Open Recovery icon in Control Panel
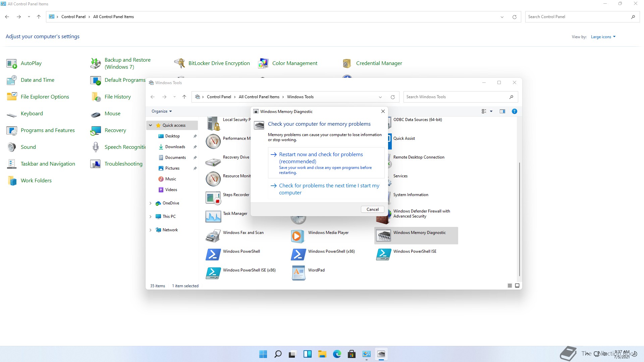The height and width of the screenshot is (362, 644). click(96, 130)
